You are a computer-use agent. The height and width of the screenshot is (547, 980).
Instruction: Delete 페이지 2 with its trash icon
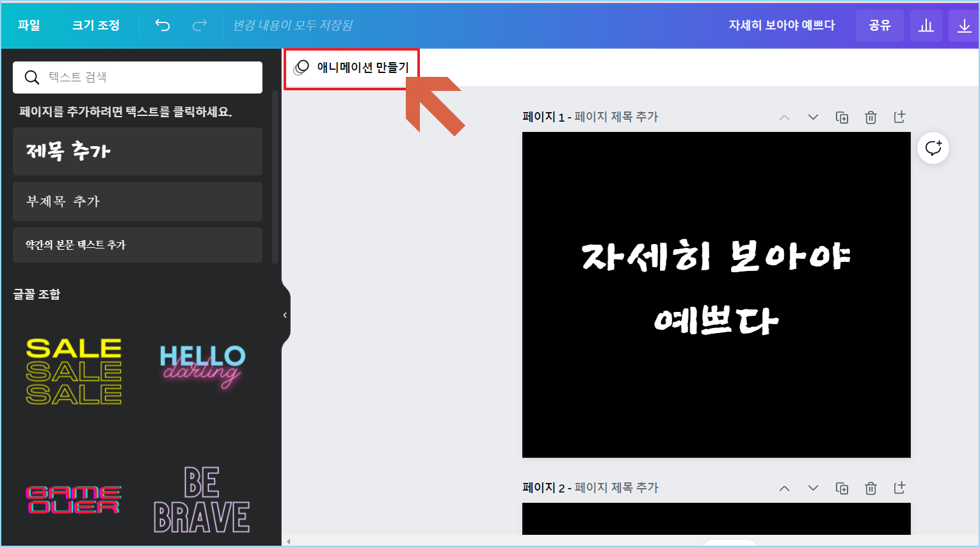(871, 488)
